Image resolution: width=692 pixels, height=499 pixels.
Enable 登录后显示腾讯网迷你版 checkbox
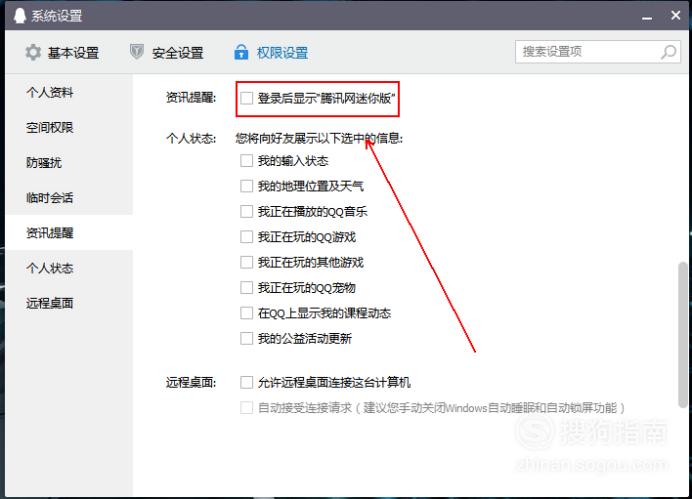(x=246, y=98)
